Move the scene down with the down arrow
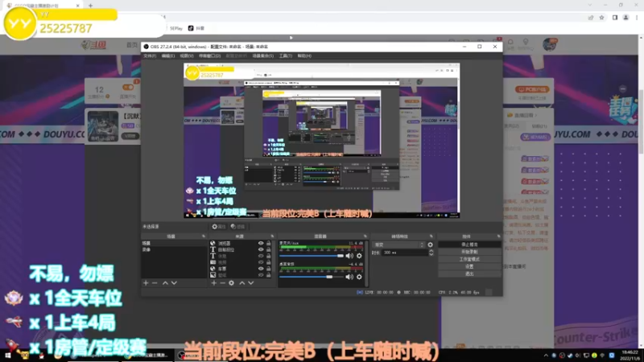The width and height of the screenshot is (644, 362). (x=174, y=283)
